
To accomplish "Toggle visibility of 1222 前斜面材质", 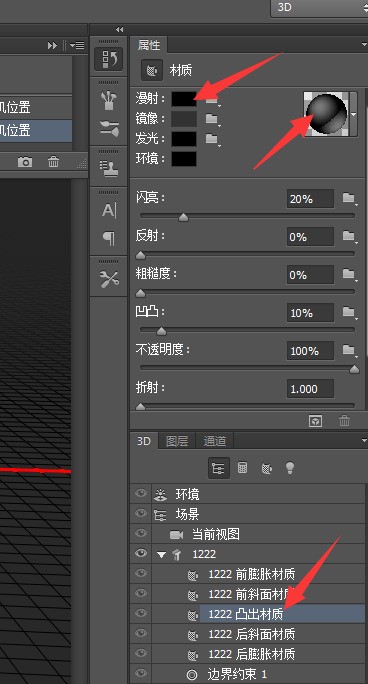I will (x=141, y=593).
